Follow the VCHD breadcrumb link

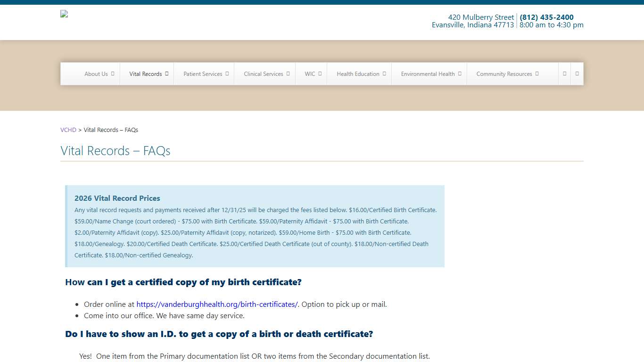(68, 130)
